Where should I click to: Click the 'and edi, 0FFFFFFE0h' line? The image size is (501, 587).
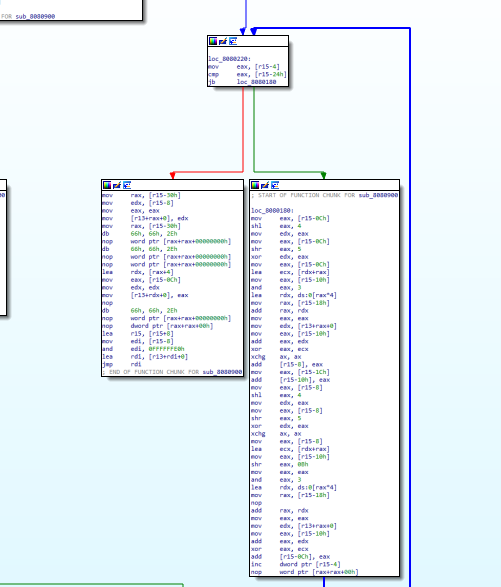tap(143, 349)
